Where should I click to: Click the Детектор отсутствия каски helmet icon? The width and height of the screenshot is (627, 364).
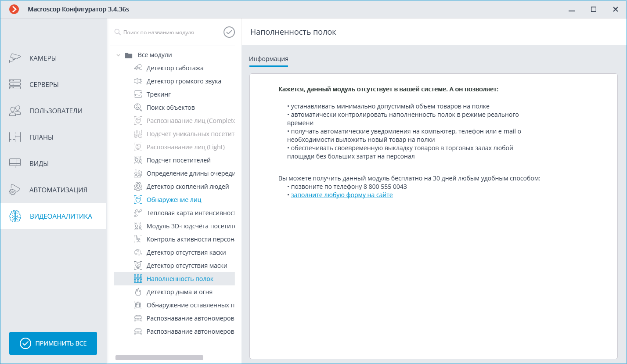tap(138, 252)
